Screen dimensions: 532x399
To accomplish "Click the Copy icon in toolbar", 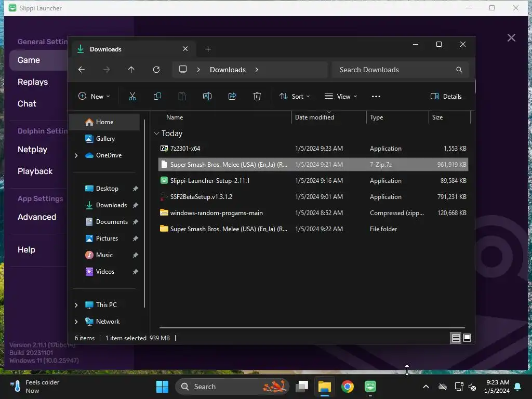I will click(x=157, y=96).
